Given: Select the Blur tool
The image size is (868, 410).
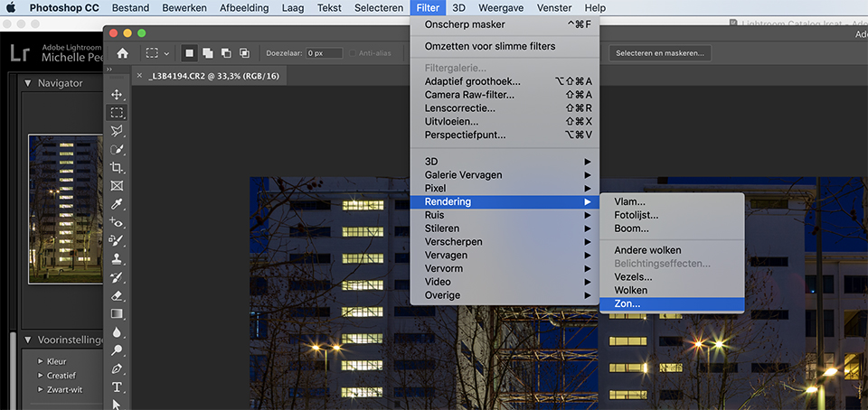Looking at the screenshot, I should [117, 331].
